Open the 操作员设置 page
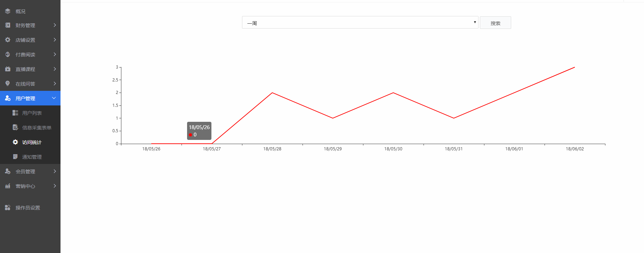644x253 pixels. [x=30, y=207]
